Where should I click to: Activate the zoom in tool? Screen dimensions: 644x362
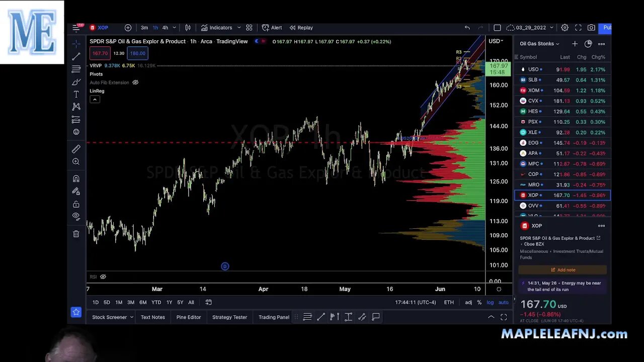click(76, 161)
